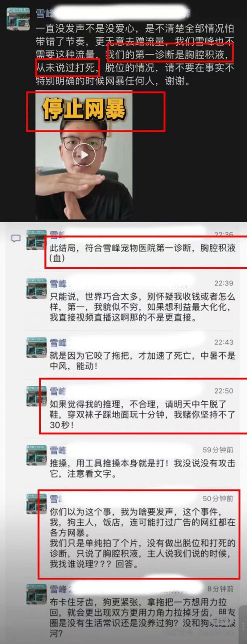This screenshot has width=247, height=644.
Task: Open avatar of the 50分钟前 comment
Action: [x=37, y=503]
